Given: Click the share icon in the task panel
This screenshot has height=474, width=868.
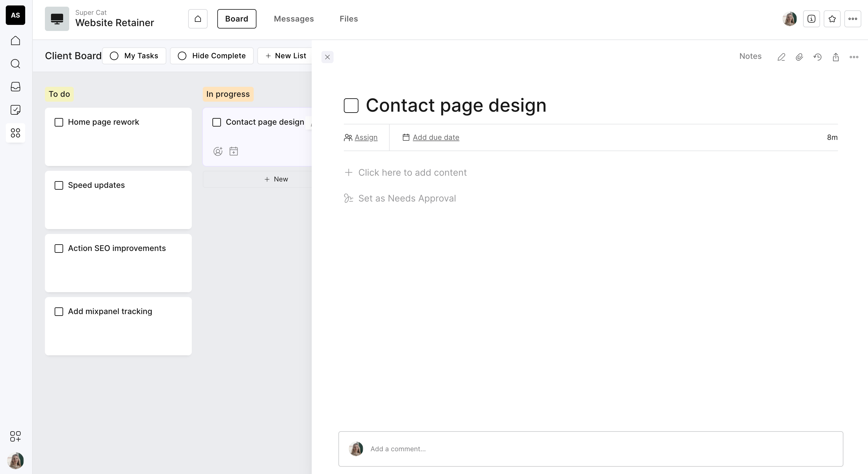Looking at the screenshot, I should coord(836,57).
